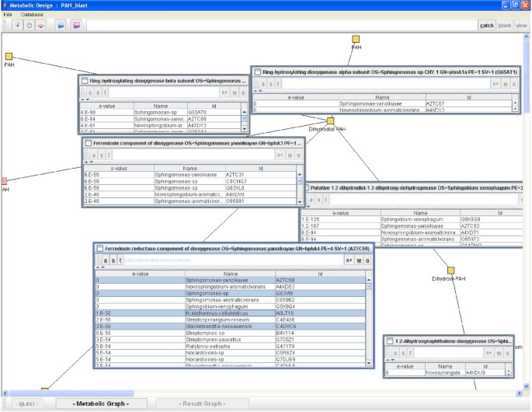Screen dimensions: 532x412
Task: Click 'a' button in Ferredoxin component panel
Action: (x=94, y=155)
